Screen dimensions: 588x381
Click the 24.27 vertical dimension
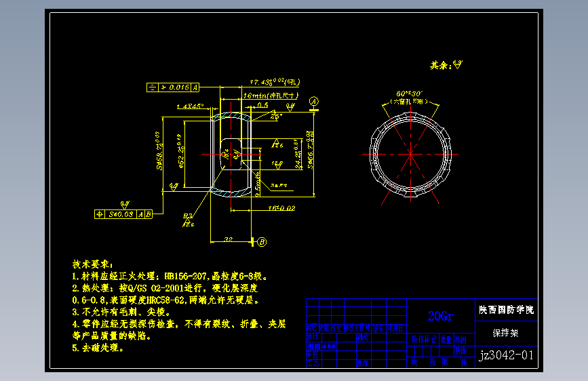pos(298,154)
